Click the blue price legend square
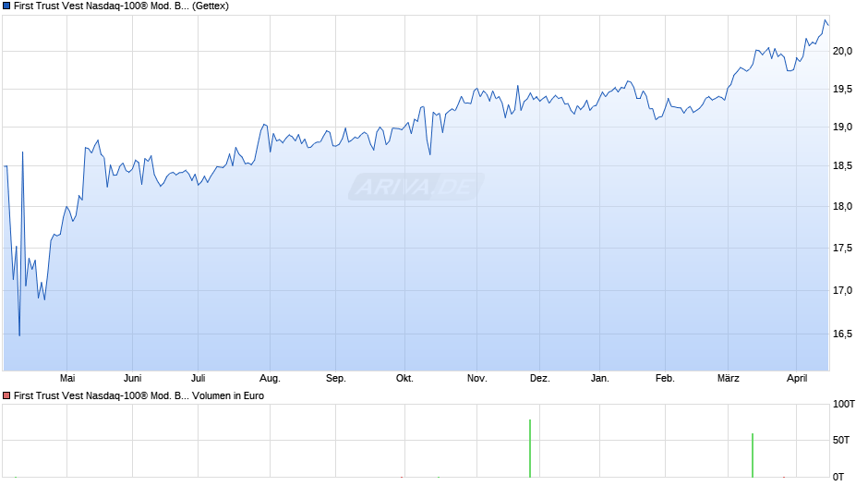 (6, 6)
